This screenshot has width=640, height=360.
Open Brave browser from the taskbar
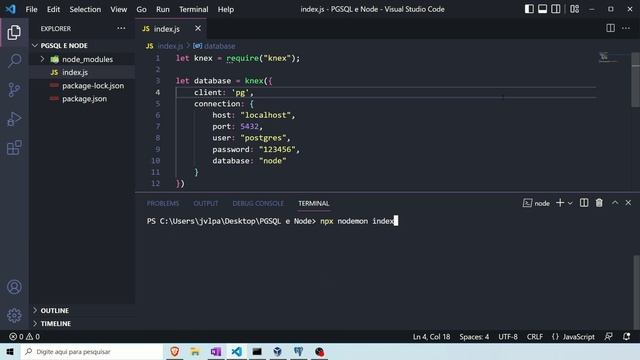pos(175,351)
